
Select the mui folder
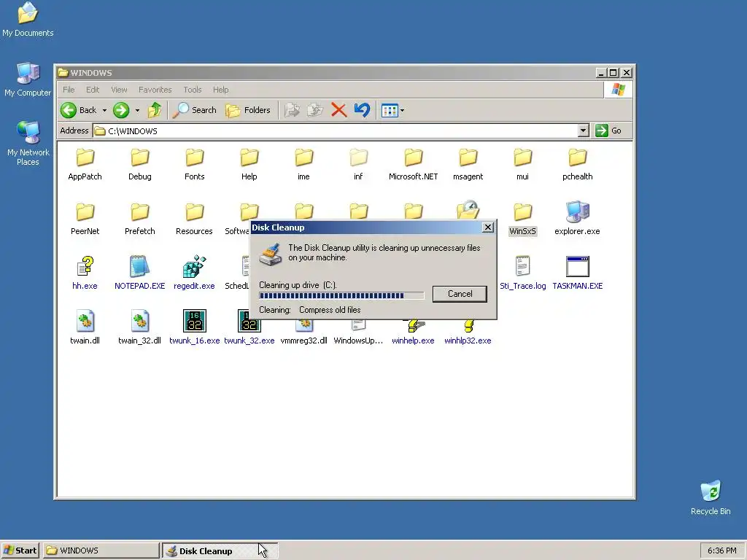pos(522,165)
